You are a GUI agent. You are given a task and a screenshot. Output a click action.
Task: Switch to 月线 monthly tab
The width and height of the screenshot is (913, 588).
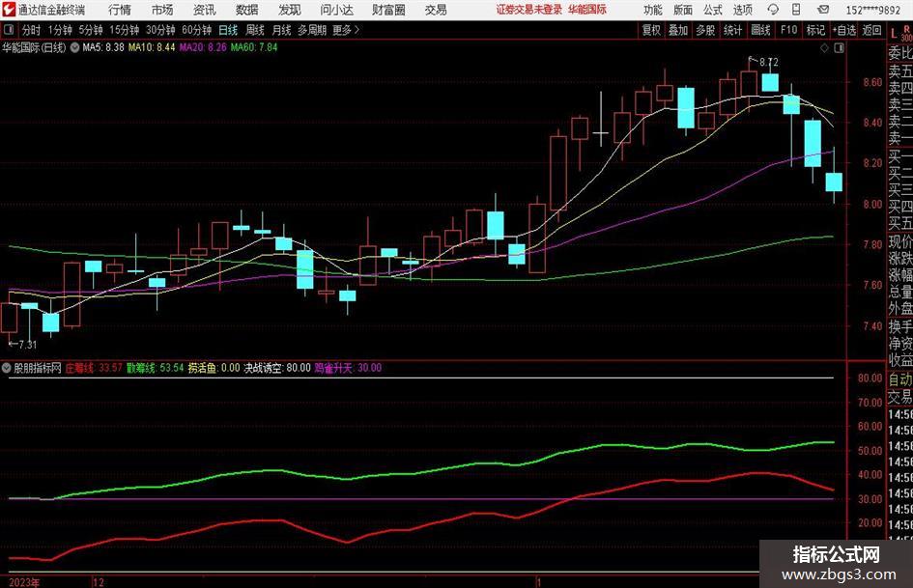(281, 30)
